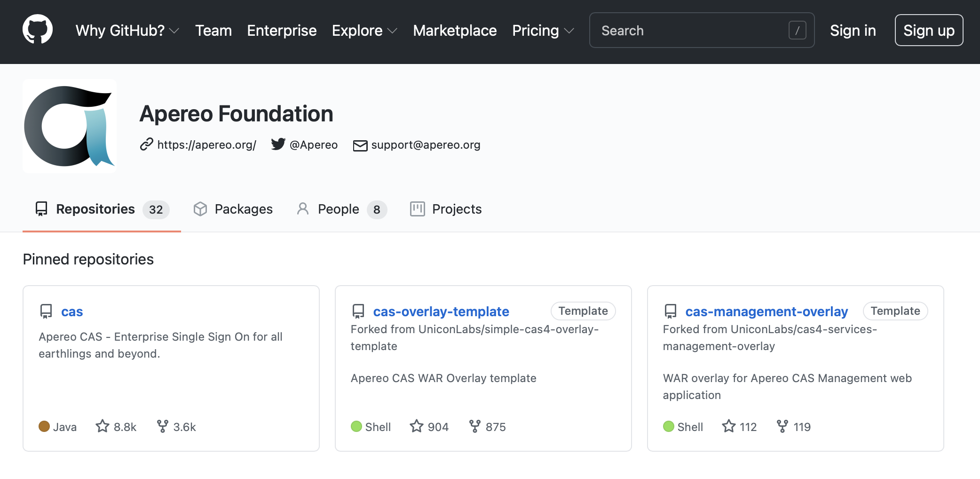The width and height of the screenshot is (980, 479).
Task: Click the star icon on cas card
Action: click(x=103, y=426)
